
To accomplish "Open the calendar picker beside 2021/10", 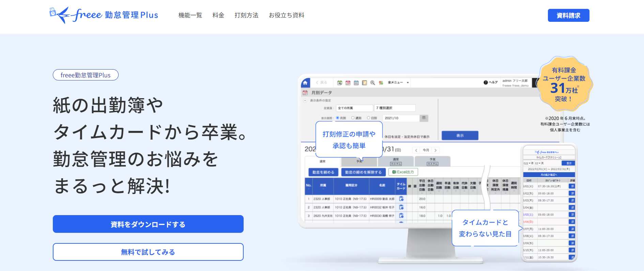I will click(424, 118).
